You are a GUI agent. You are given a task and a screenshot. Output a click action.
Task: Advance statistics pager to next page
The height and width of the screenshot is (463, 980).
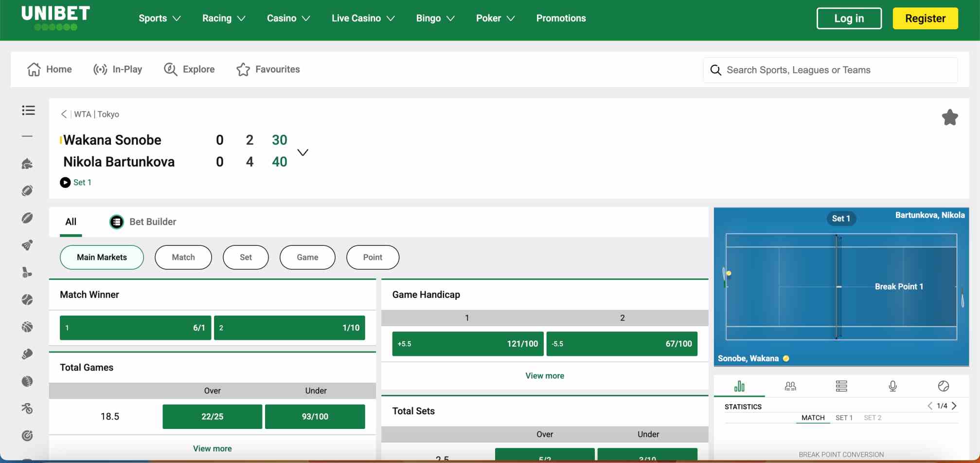pyautogui.click(x=954, y=406)
